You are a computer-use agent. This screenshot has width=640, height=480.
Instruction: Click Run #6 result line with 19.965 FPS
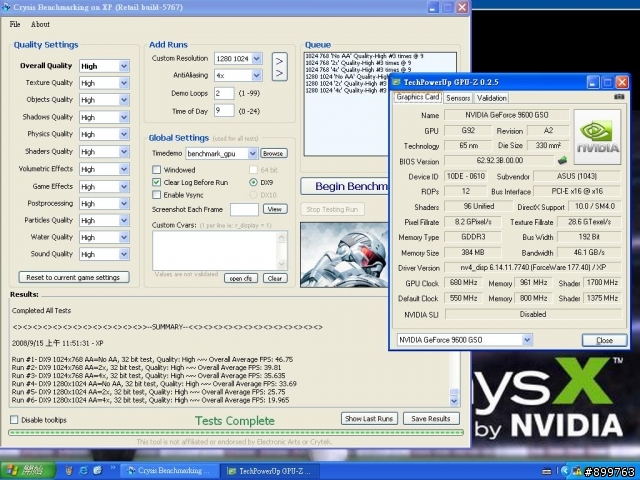[x=150, y=400]
